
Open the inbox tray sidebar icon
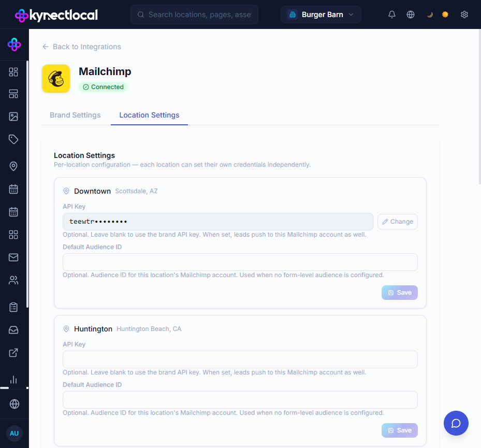coord(13,330)
